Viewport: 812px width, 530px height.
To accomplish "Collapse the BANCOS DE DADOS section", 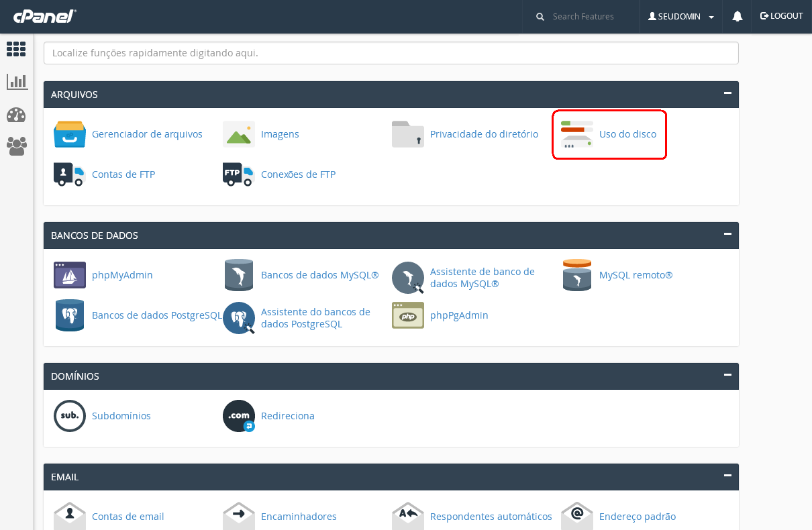I will 727,234.
